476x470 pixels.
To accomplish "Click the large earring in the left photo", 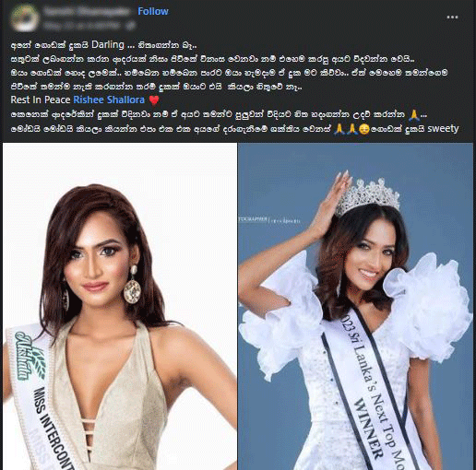I will click(x=133, y=285).
